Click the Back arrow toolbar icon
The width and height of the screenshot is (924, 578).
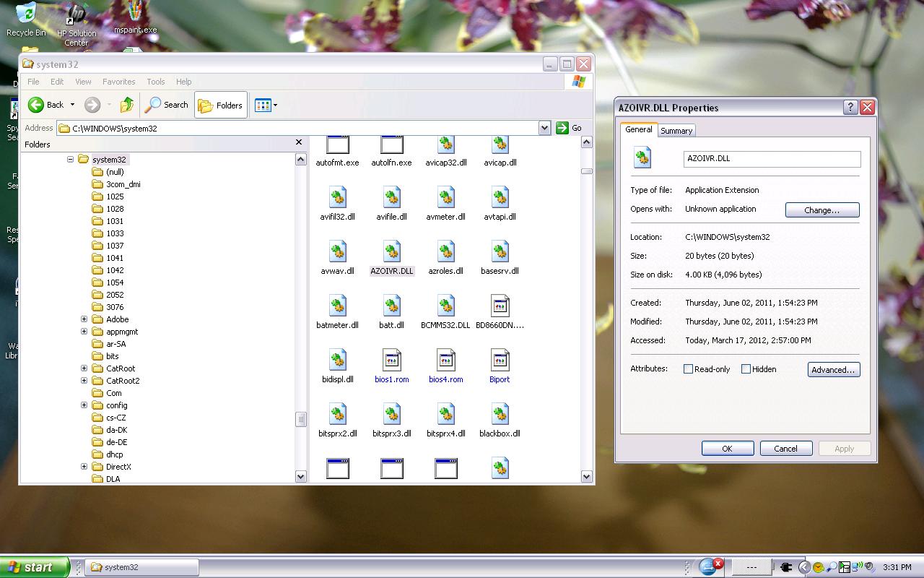[x=37, y=105]
